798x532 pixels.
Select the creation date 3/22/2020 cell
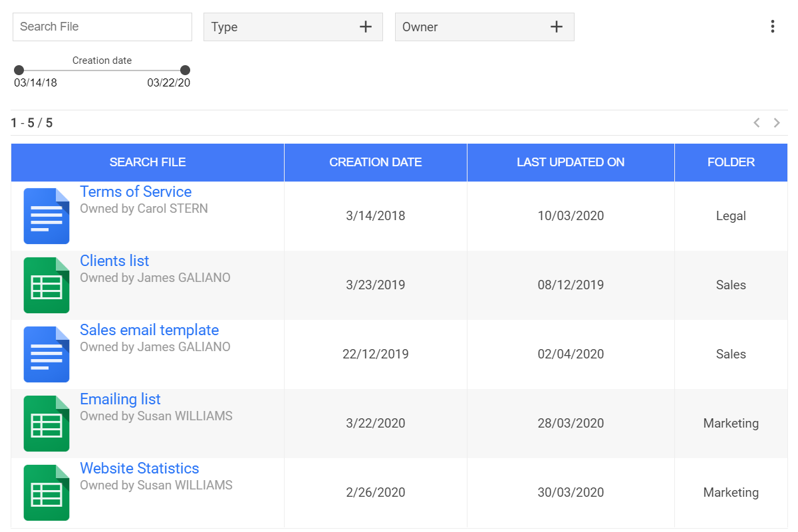[x=376, y=424]
